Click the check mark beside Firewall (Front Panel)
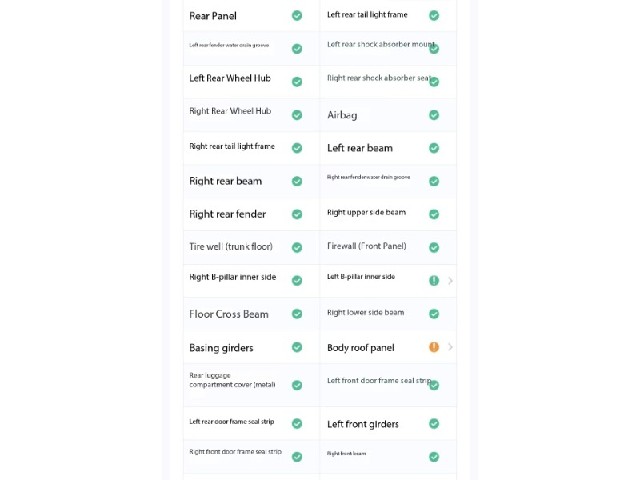 (434, 247)
